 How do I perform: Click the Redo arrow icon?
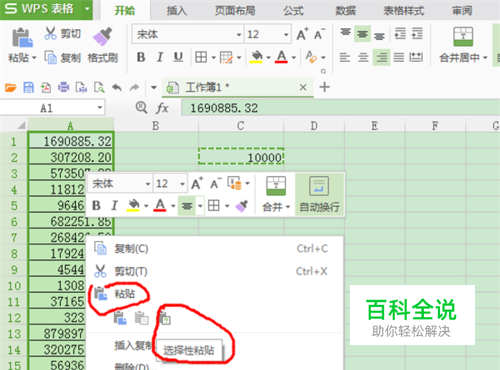[x=134, y=88]
